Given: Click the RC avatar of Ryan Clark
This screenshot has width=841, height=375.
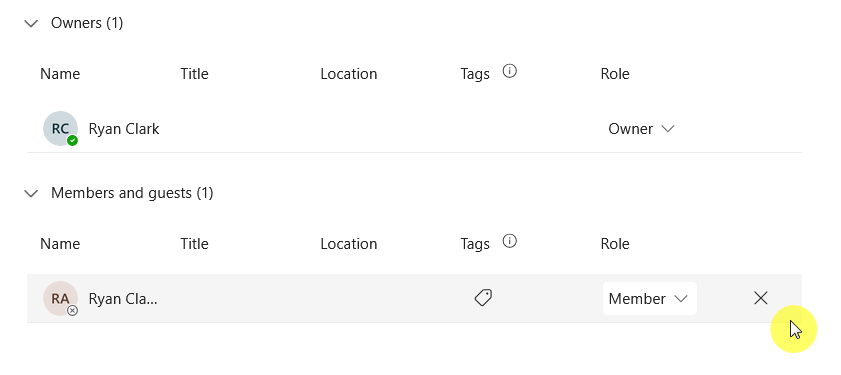Looking at the screenshot, I should pyautogui.click(x=60, y=128).
